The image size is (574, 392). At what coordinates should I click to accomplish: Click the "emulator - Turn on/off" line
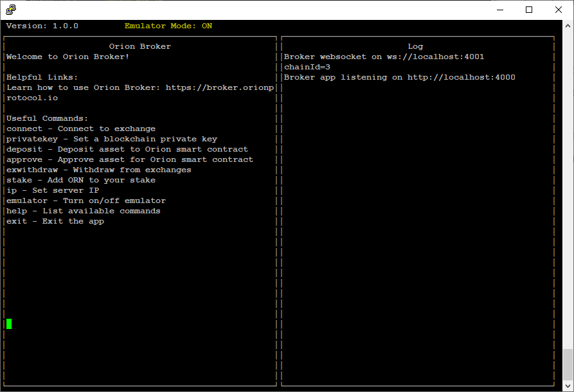86,200
